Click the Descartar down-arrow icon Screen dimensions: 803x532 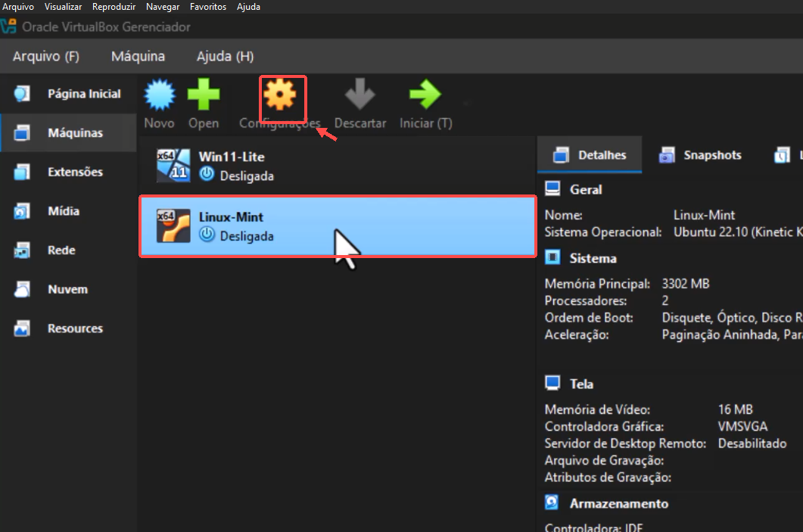(x=359, y=94)
